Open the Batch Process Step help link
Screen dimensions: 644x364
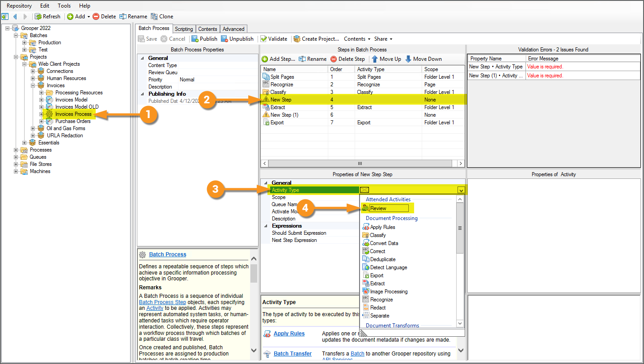click(162, 302)
